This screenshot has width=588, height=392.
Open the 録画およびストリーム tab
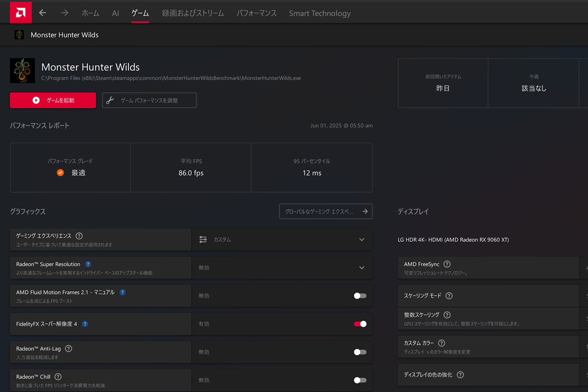(x=193, y=13)
